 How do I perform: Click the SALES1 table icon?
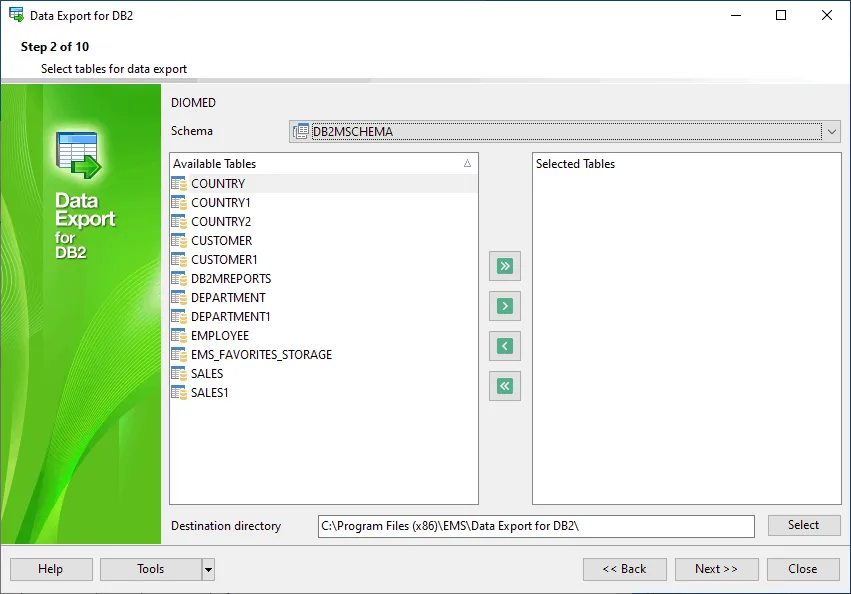tap(179, 393)
